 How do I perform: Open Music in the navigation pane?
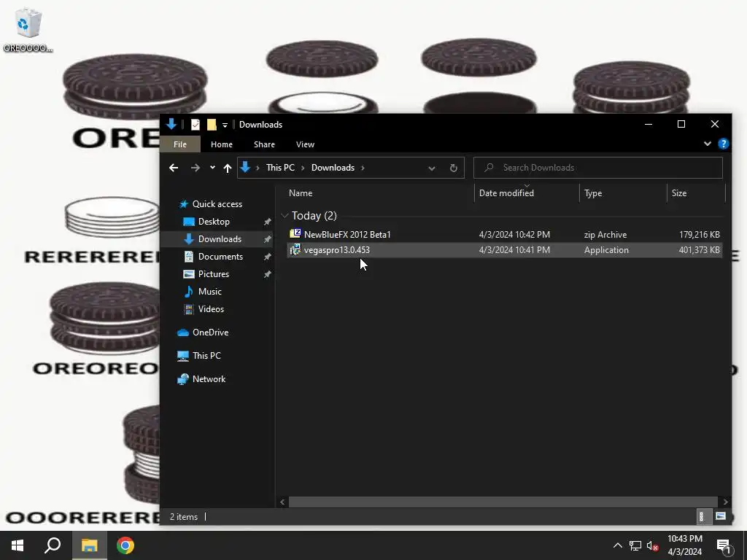[x=209, y=292]
